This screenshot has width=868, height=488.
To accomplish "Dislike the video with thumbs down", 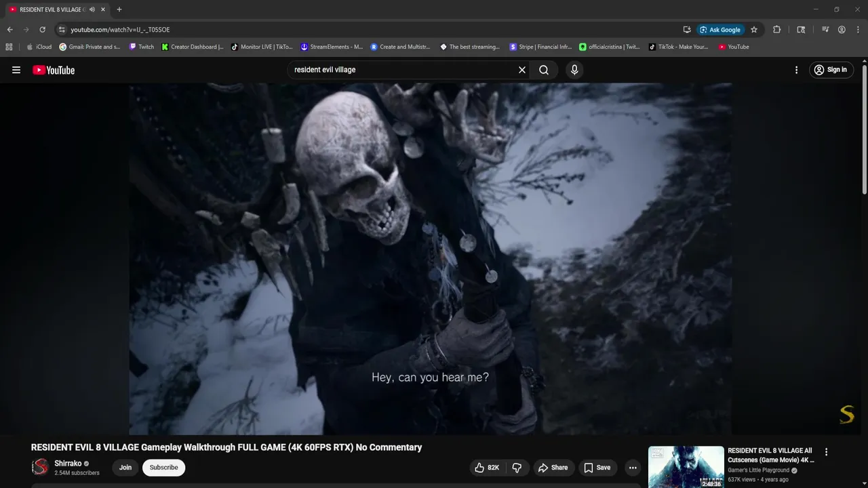I will (x=517, y=468).
